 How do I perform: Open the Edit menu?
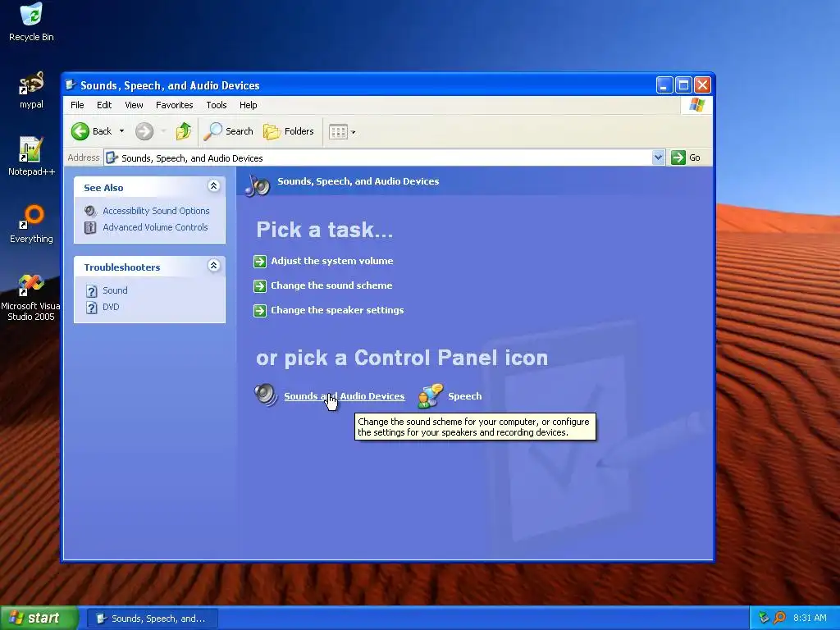(104, 105)
